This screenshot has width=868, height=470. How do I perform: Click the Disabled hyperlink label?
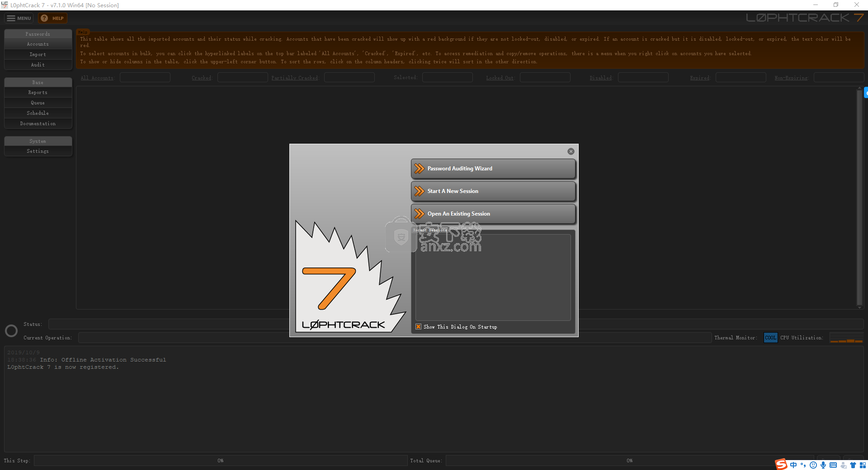tap(600, 78)
